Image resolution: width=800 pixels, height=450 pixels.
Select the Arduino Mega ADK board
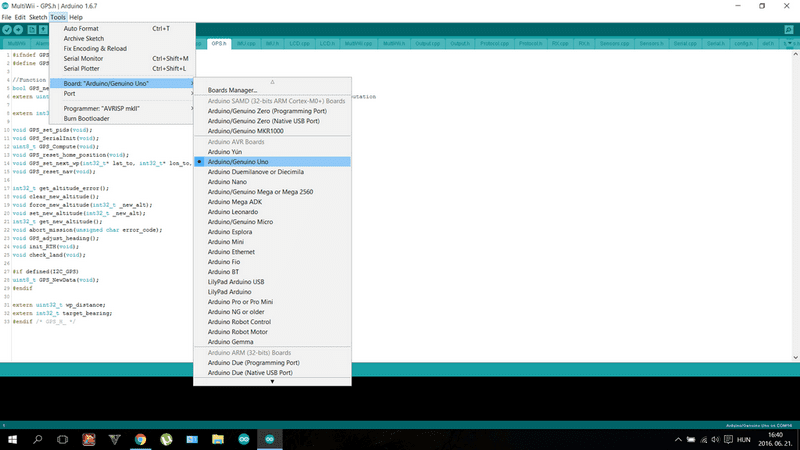click(272, 202)
